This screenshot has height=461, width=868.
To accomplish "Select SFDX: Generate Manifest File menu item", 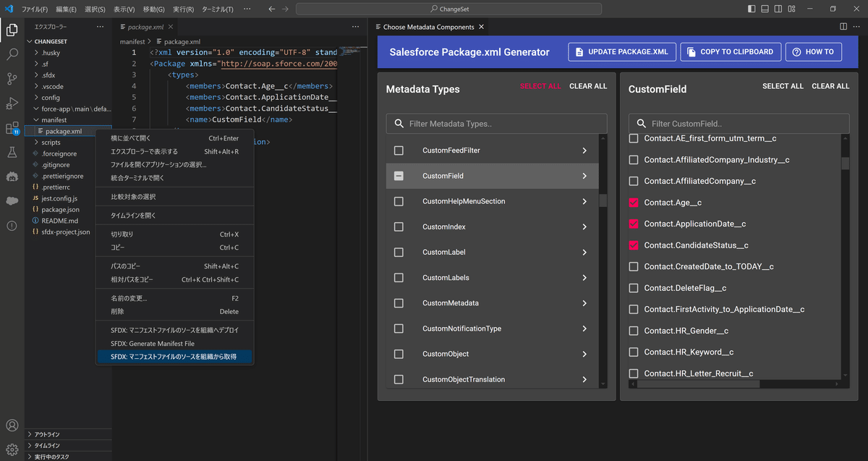I will point(153,344).
